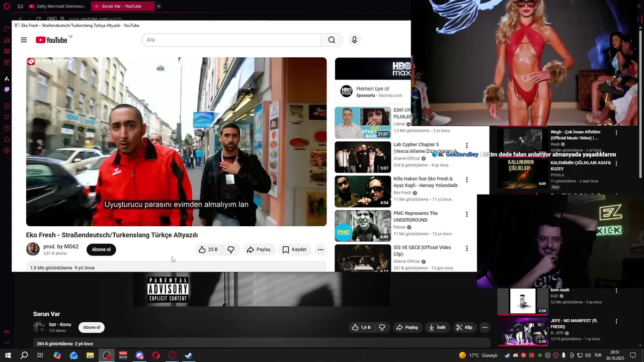
Task: Open options for kum saati video
Action: point(616,291)
